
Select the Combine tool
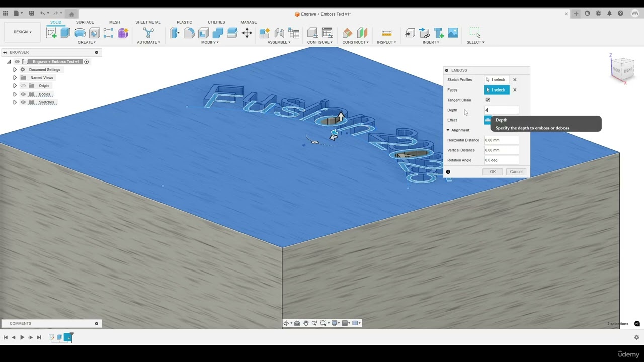(218, 33)
